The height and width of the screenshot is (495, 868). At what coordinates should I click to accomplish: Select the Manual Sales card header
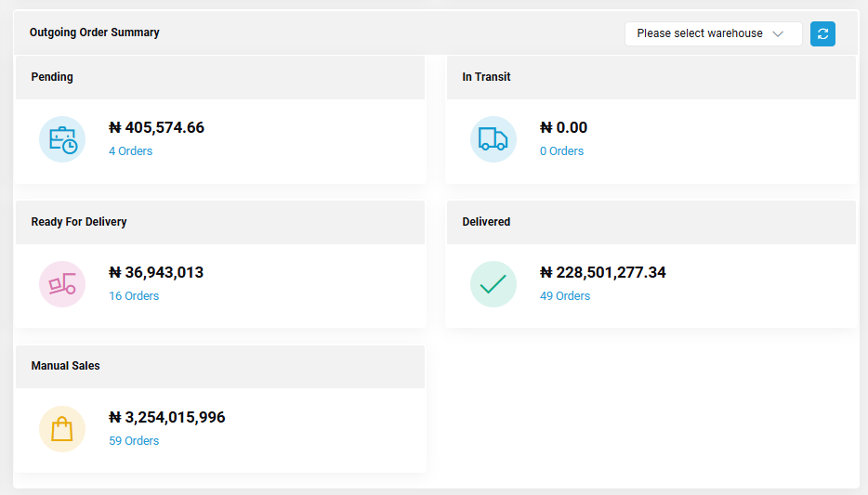coord(220,367)
